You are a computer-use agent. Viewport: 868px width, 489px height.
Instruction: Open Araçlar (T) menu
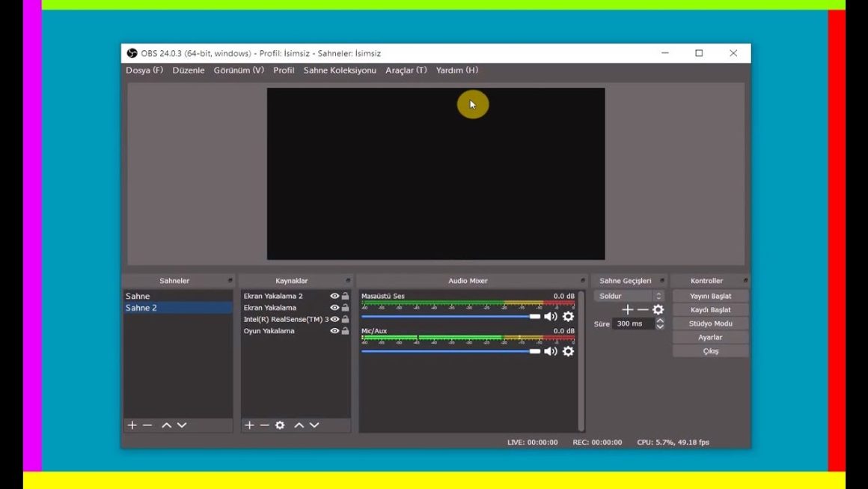406,70
